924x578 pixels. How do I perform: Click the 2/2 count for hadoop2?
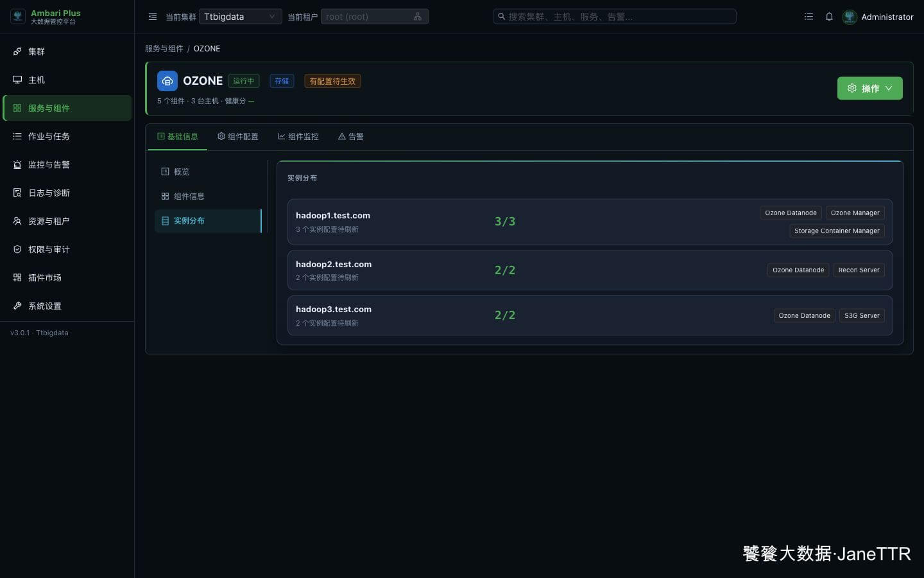click(x=505, y=270)
